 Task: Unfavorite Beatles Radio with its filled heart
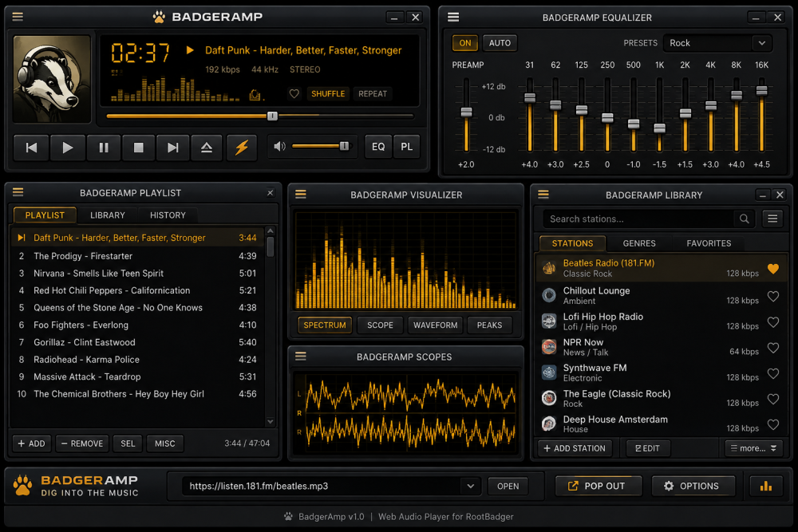coord(773,269)
